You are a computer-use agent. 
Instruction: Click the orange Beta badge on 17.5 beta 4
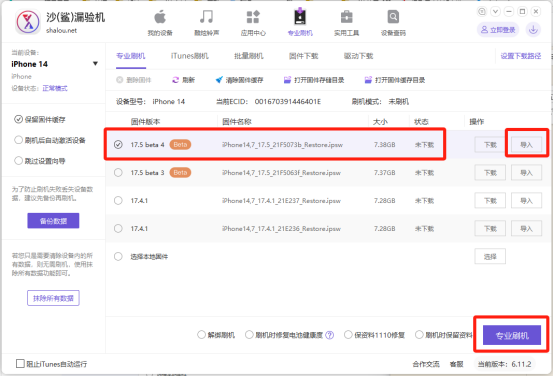(x=180, y=145)
